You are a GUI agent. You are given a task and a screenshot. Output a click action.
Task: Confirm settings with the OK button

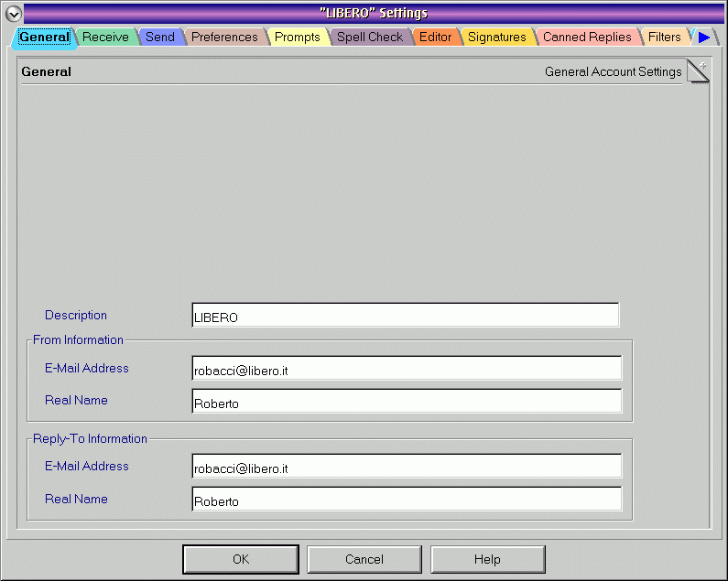click(x=241, y=559)
